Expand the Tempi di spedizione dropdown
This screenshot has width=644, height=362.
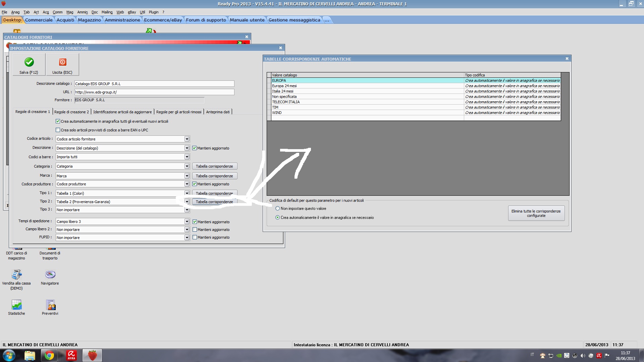pos(187,222)
